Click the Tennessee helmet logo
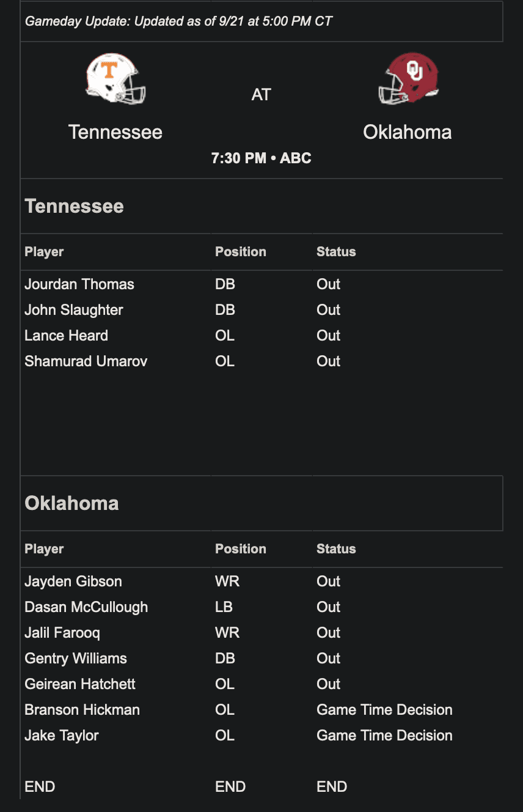523x812 pixels. click(x=115, y=79)
